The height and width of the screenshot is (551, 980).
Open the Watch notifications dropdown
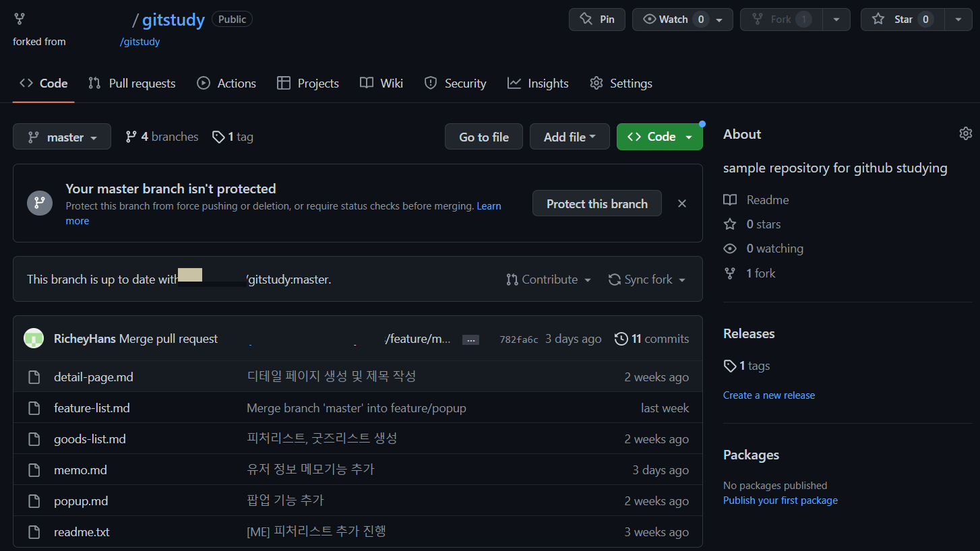point(683,20)
